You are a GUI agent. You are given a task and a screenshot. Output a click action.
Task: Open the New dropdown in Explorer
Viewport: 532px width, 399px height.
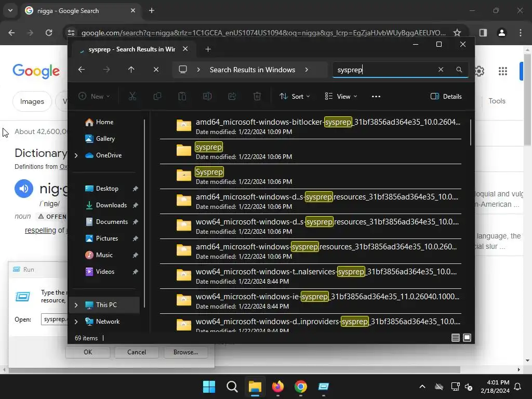pyautogui.click(x=94, y=96)
